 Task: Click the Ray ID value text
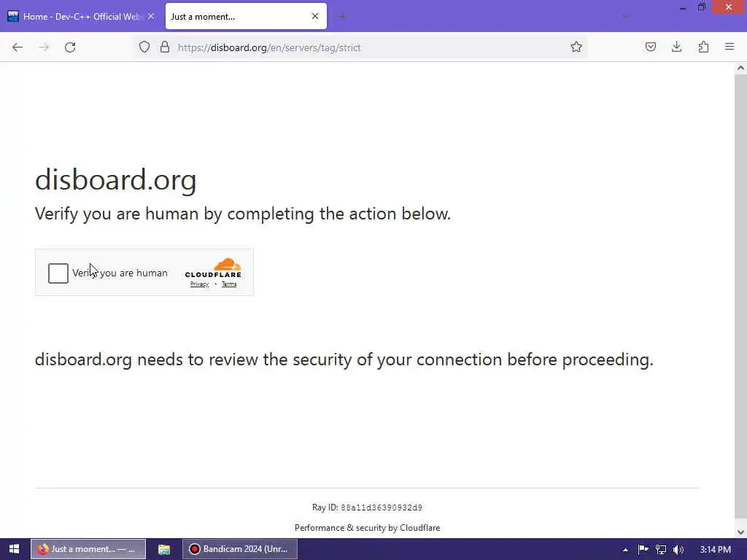coord(381,507)
